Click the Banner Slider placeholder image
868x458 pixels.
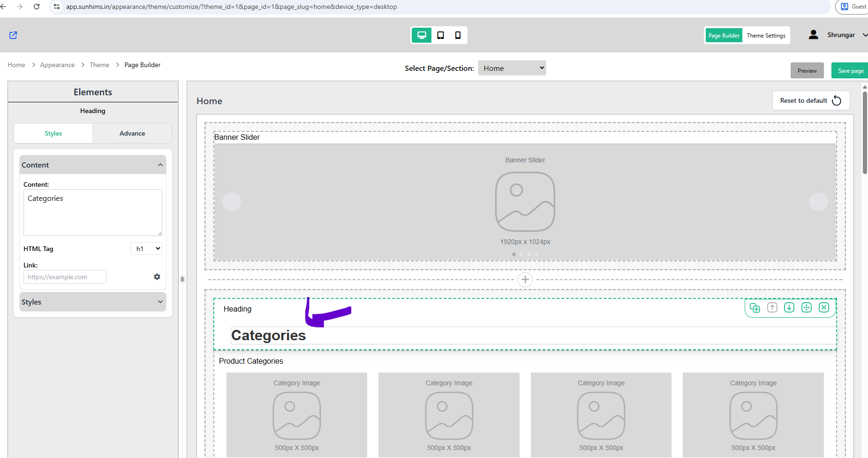[x=525, y=202]
